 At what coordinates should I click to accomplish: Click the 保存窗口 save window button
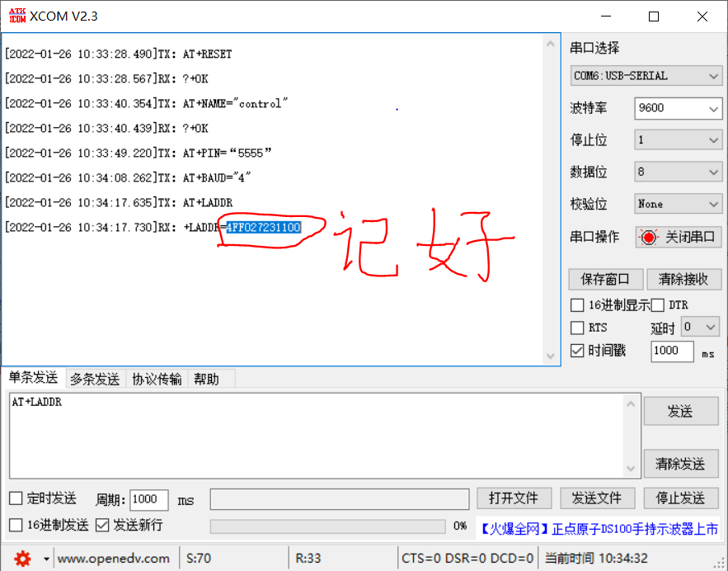[605, 279]
